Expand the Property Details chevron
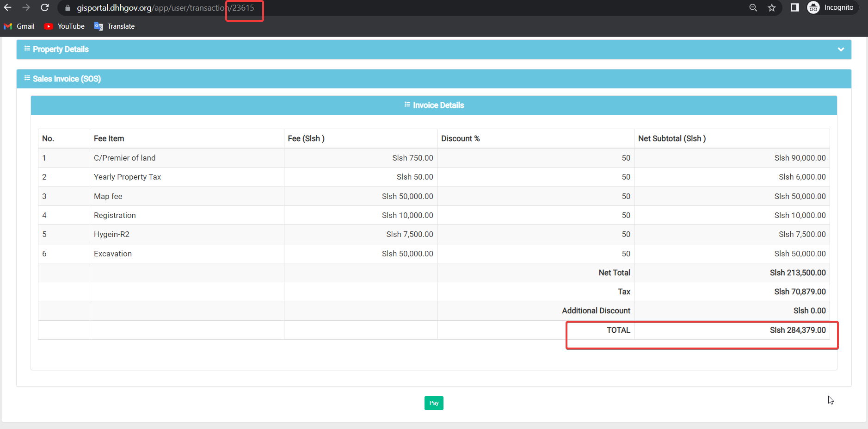This screenshot has height=429, width=868. (841, 50)
